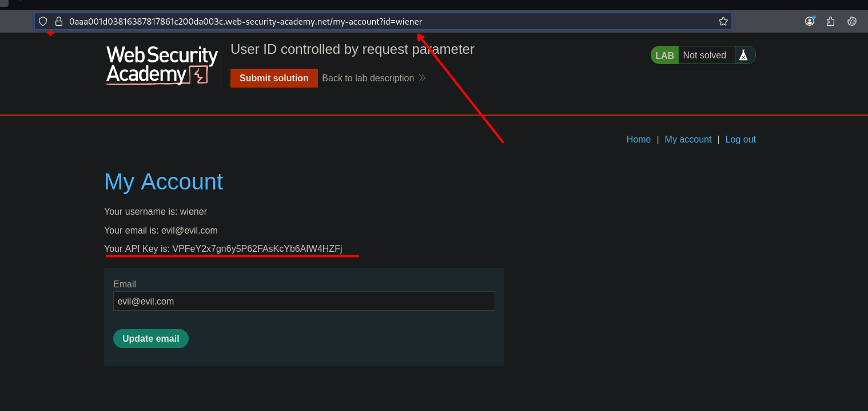Viewport: 868px width, 411px height.
Task: Click the cookie extension icon in toolbar
Action: pos(851,21)
